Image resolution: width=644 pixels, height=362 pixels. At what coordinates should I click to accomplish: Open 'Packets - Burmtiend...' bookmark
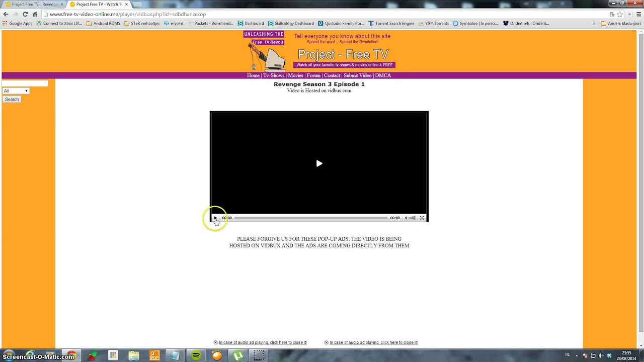point(210,23)
